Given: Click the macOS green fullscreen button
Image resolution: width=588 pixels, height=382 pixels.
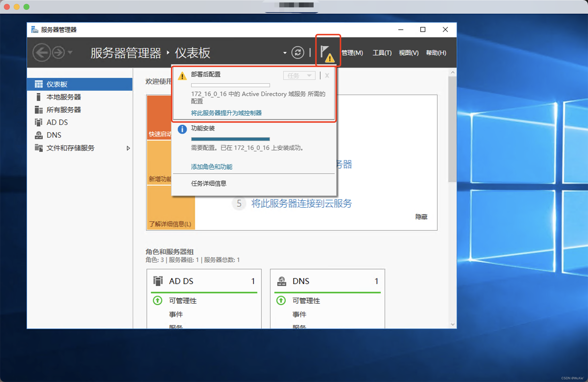Looking at the screenshot, I should 26,7.
